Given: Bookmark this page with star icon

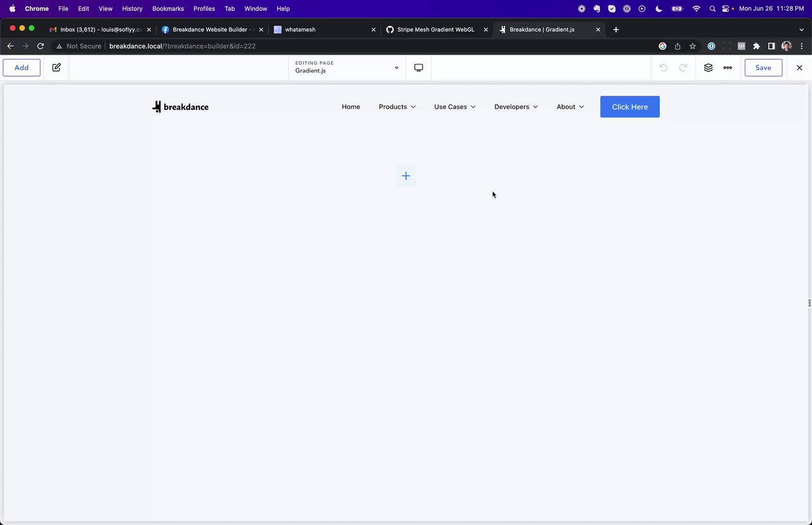Looking at the screenshot, I should [x=693, y=46].
